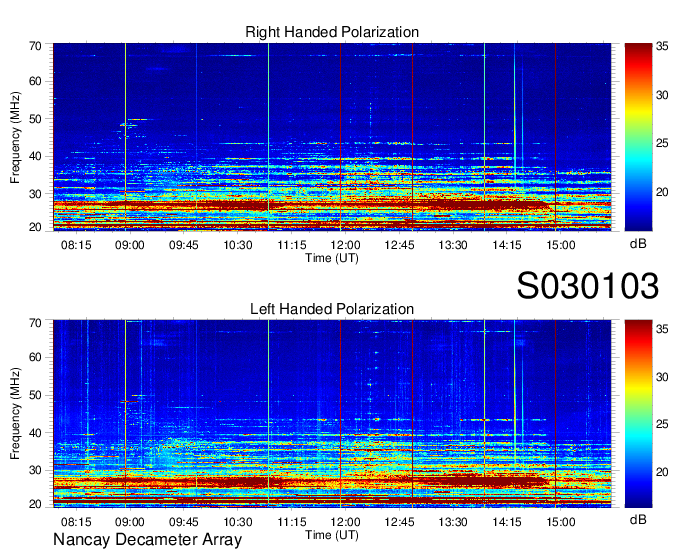Click the 25 value on upper color bar
Viewport: 680px width, 552px height.
pyautogui.click(x=662, y=143)
